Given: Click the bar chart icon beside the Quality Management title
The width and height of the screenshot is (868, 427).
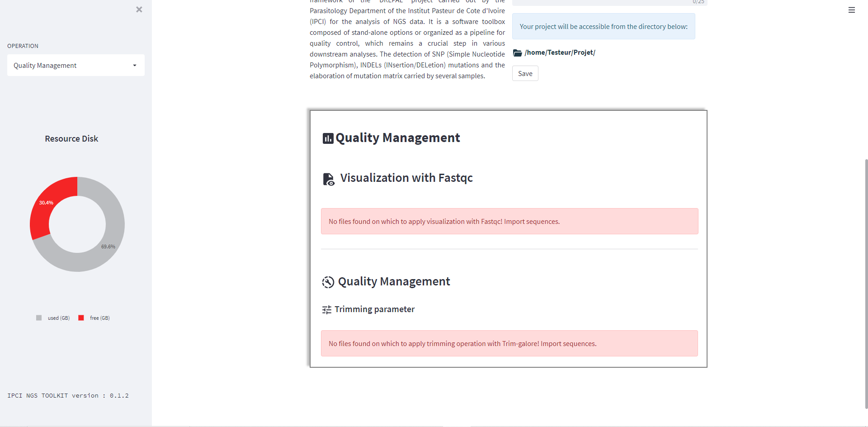Looking at the screenshot, I should pos(328,138).
